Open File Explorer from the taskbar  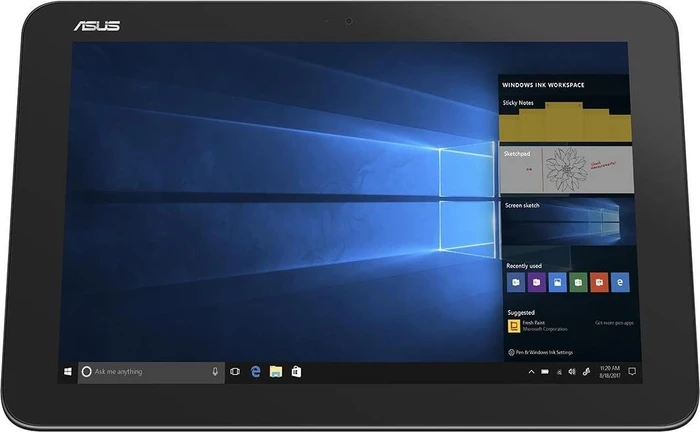[x=276, y=371]
